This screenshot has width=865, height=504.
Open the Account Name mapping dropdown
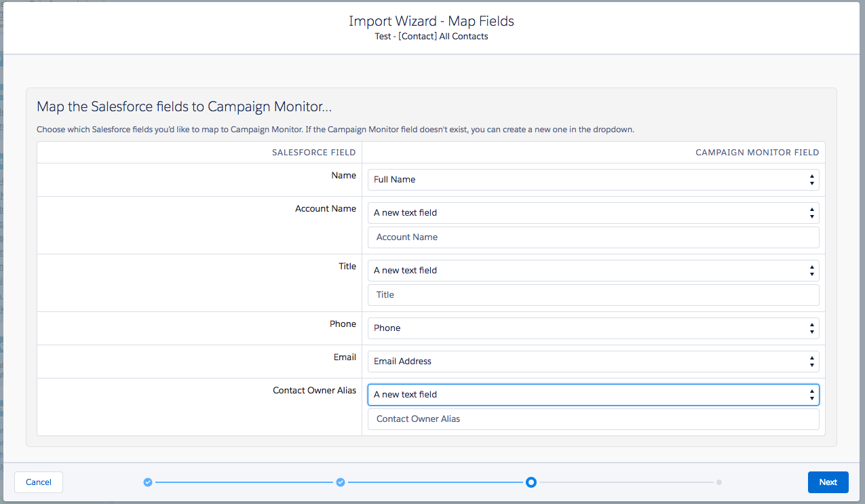point(593,213)
